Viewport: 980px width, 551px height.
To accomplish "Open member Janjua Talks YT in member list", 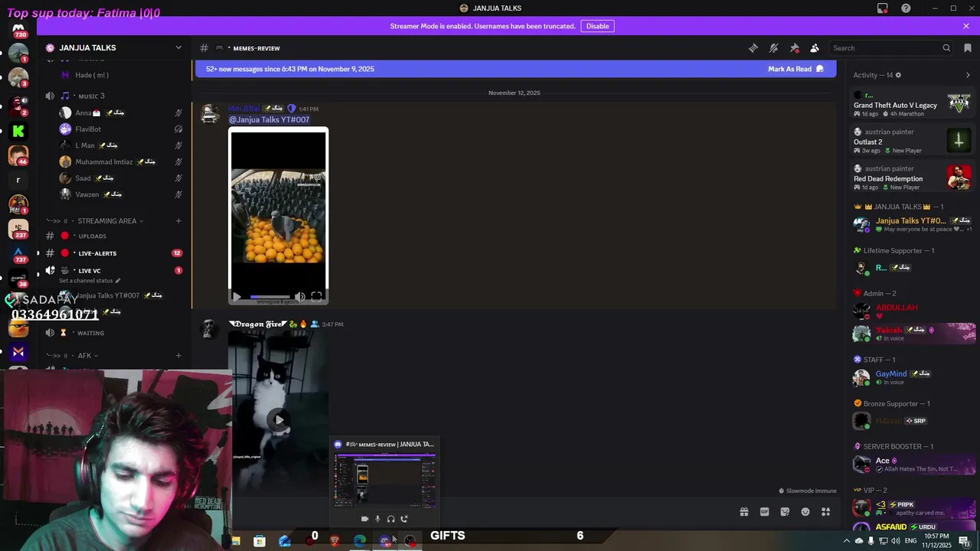I will click(913, 224).
